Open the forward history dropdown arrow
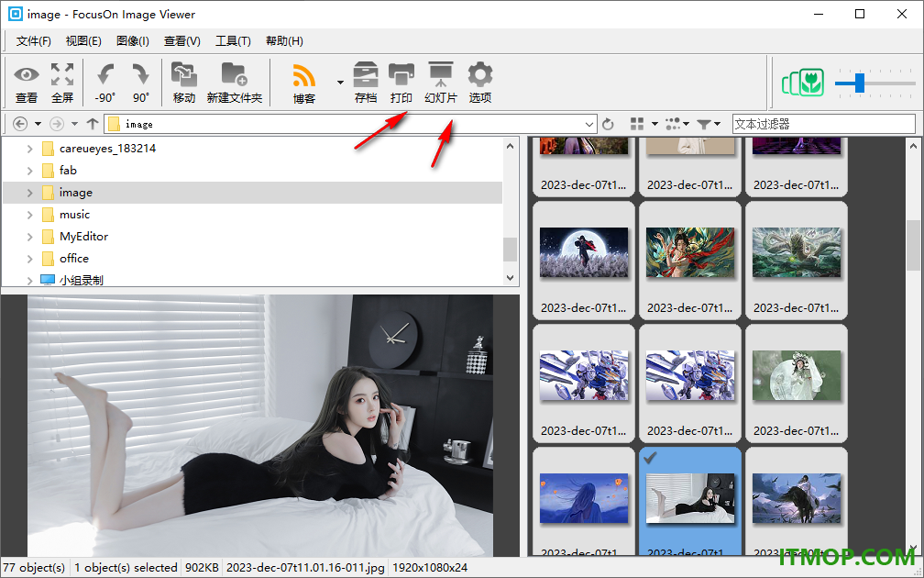 74,124
